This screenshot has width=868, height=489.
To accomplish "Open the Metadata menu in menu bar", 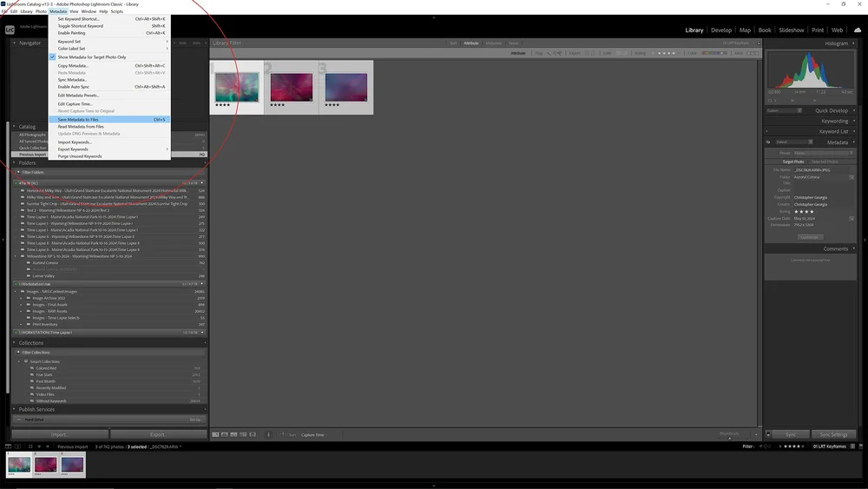I will tap(57, 11).
